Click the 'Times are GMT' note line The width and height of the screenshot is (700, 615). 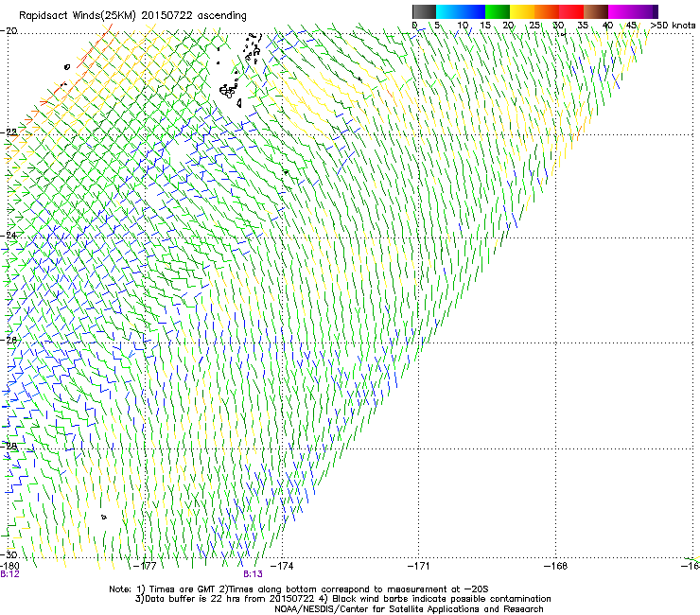tap(299, 589)
